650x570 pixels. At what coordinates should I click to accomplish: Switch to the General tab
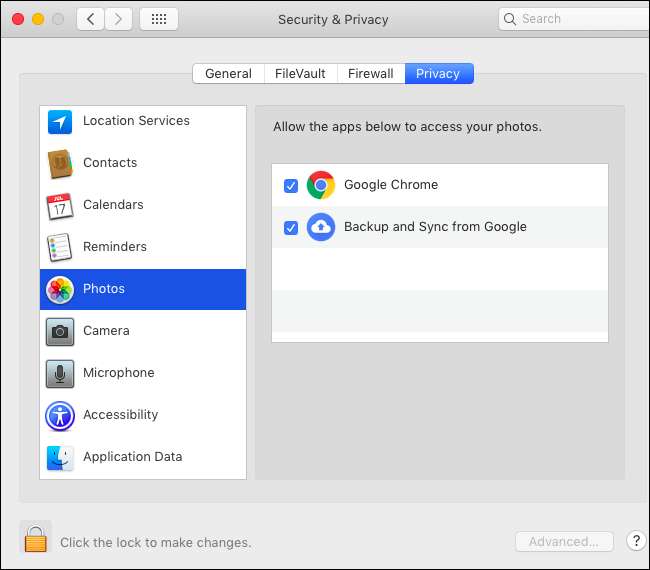228,73
